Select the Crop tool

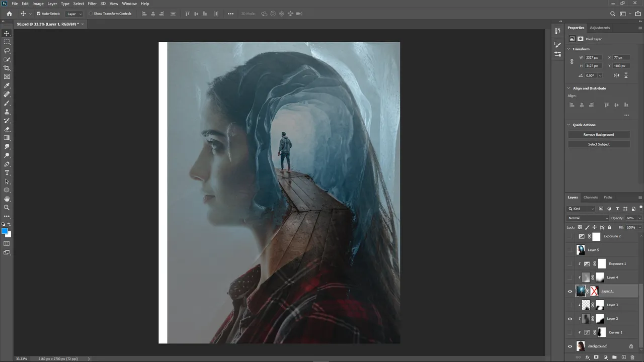(x=7, y=68)
